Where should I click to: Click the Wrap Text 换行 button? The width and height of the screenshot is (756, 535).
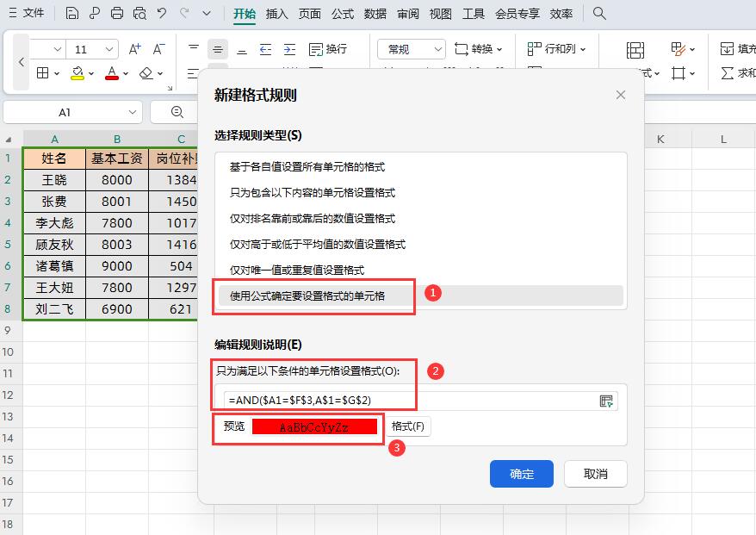328,49
